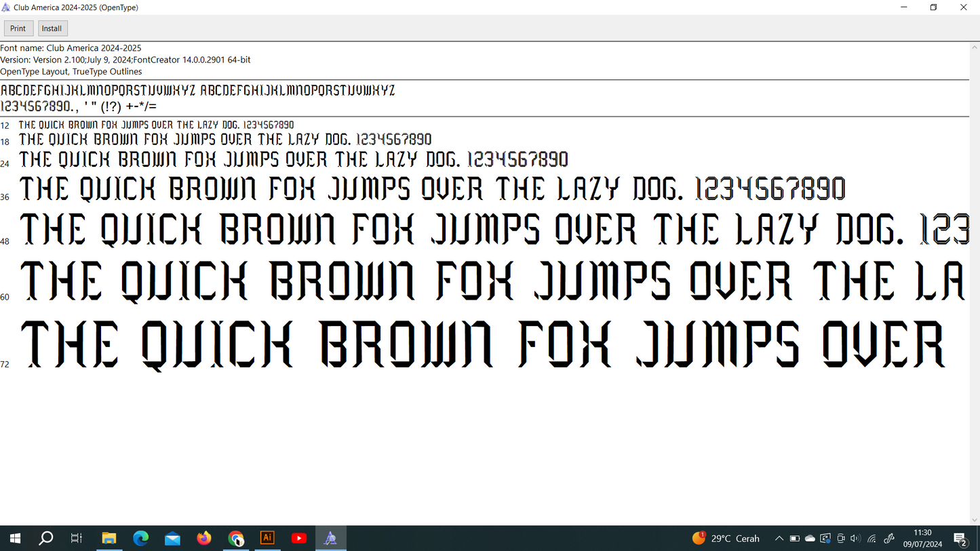
Task: Click the clock showing 11:30
Action: point(922,538)
